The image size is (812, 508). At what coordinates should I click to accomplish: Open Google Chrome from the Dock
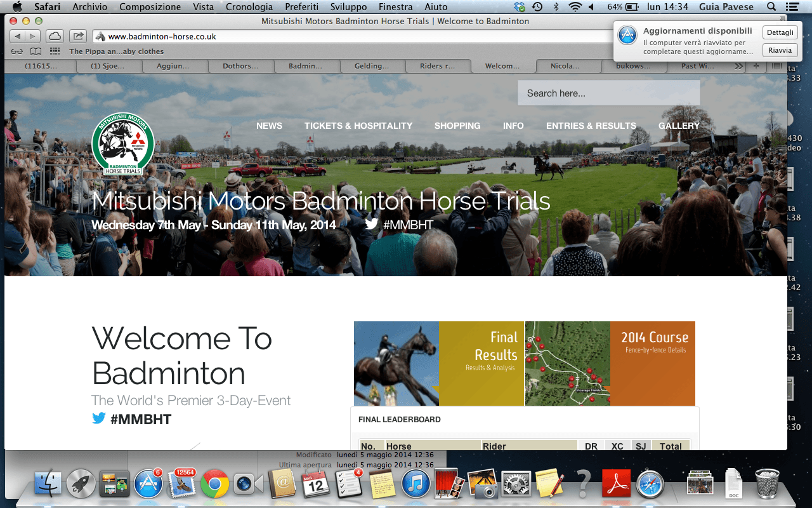point(215,485)
